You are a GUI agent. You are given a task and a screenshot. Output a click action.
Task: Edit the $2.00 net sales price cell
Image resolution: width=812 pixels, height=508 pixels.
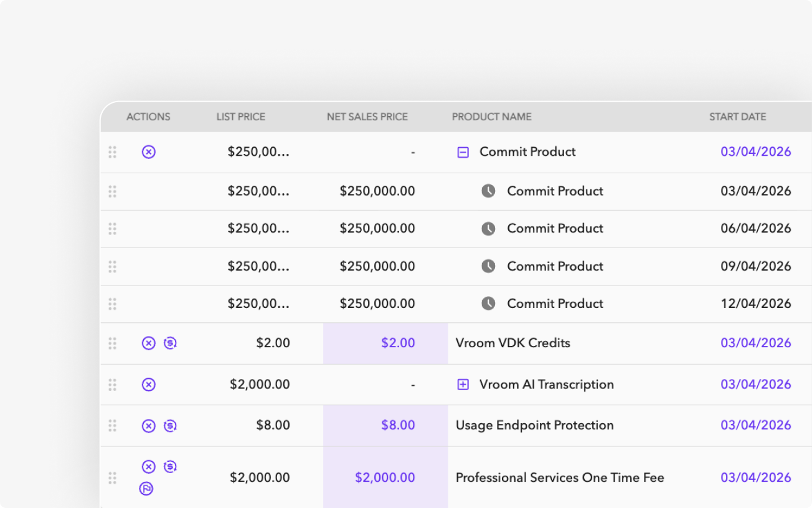[x=385, y=343]
